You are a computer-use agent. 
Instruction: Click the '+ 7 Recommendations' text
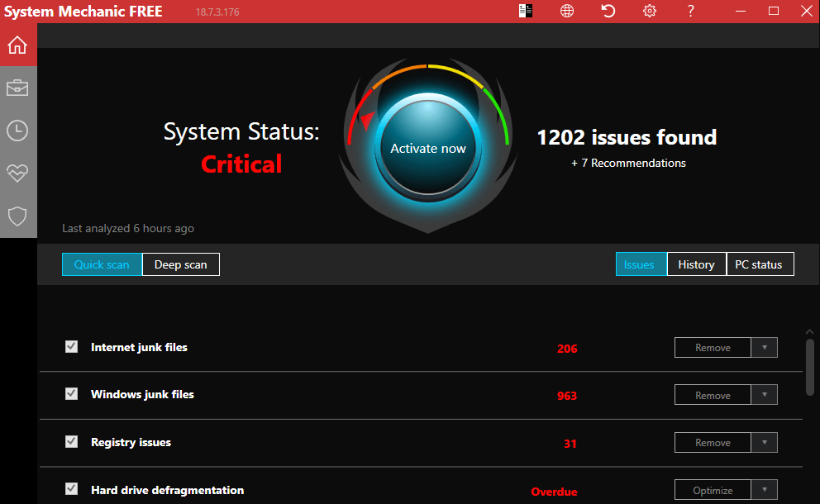coord(628,163)
